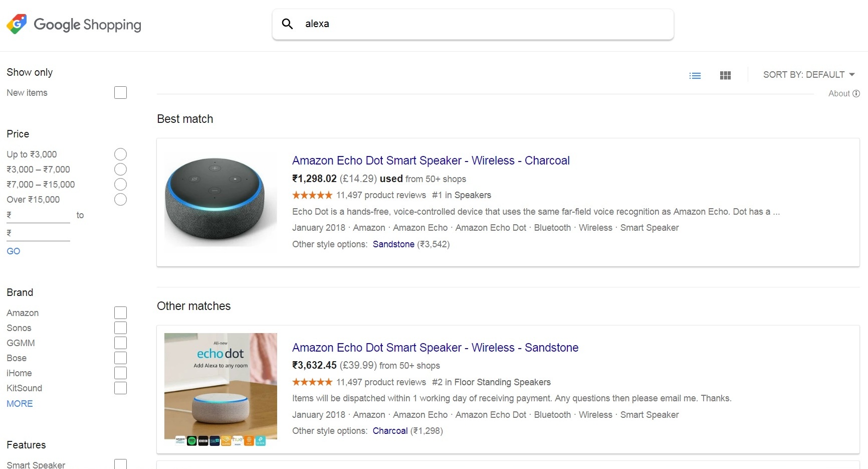868x469 pixels.
Task: Open Amazon Echo Dot Charcoal product link
Action: [x=430, y=161]
